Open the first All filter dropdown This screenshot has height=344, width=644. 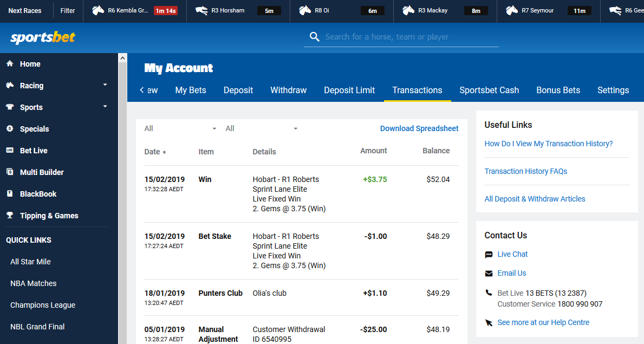coord(180,128)
